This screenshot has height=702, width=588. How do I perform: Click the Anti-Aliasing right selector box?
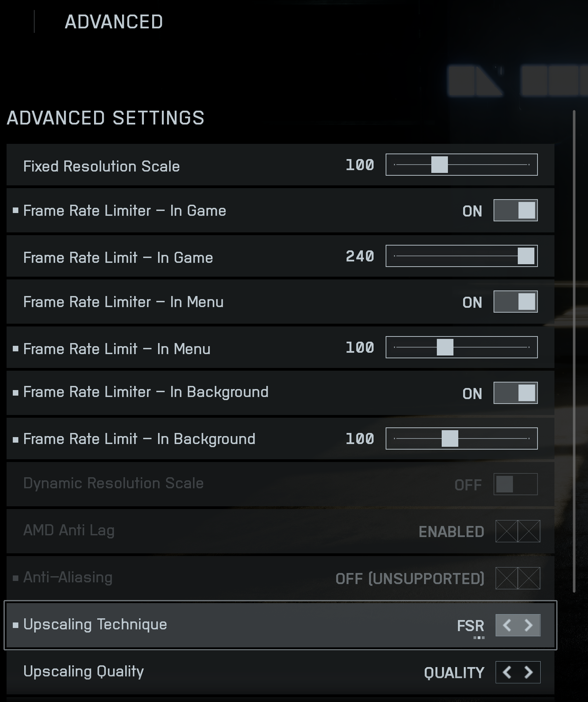pos(529,578)
